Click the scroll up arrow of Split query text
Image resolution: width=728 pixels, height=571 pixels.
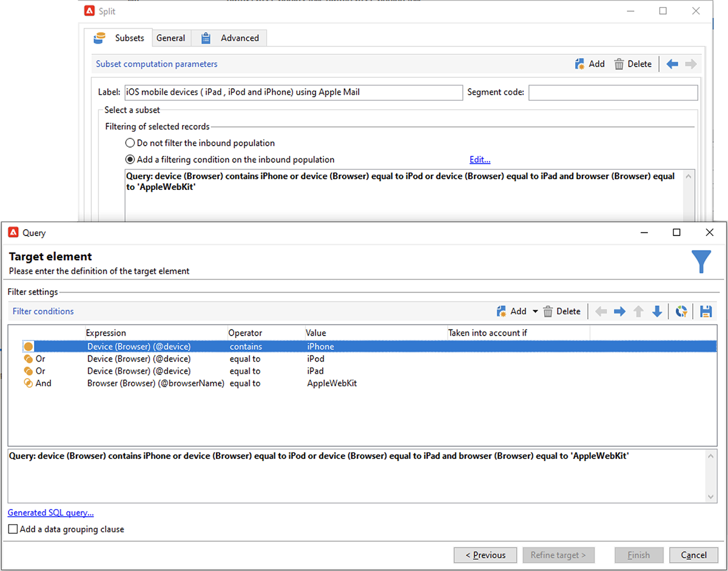pos(688,177)
